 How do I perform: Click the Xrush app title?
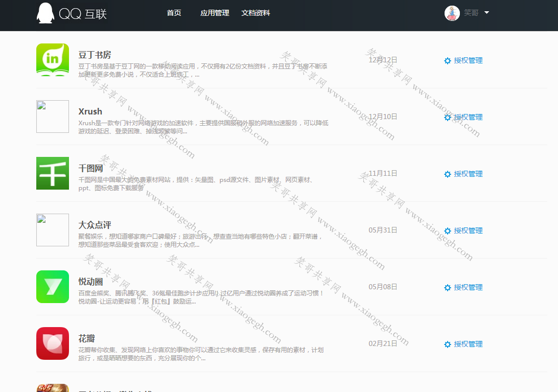(90, 111)
